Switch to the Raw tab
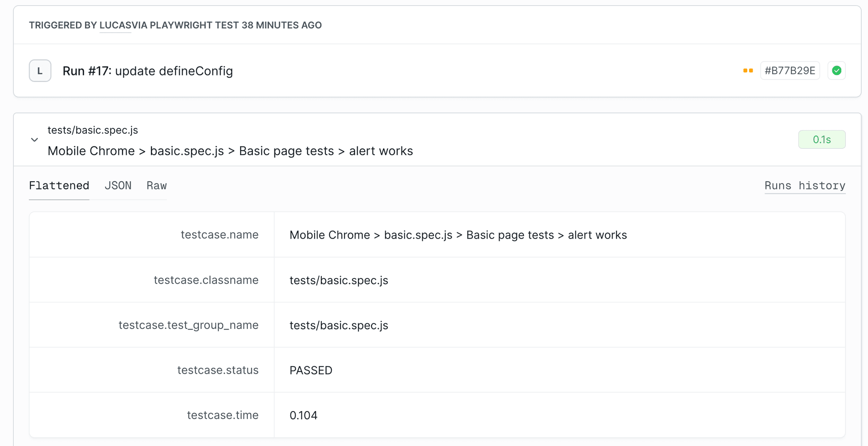 pyautogui.click(x=156, y=186)
